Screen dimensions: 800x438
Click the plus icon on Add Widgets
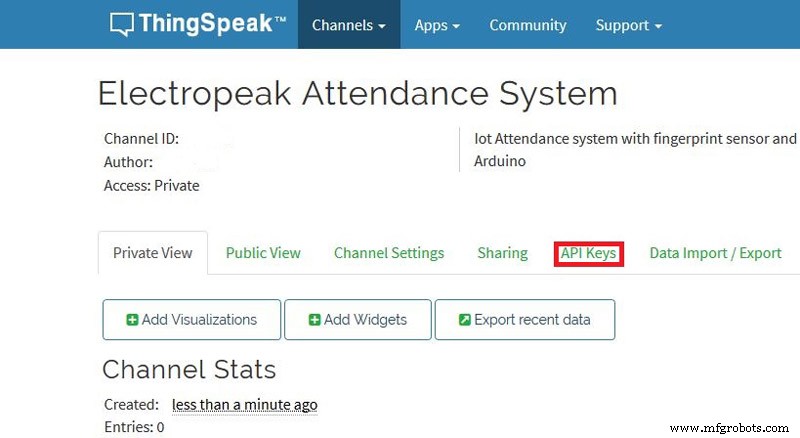tap(314, 320)
